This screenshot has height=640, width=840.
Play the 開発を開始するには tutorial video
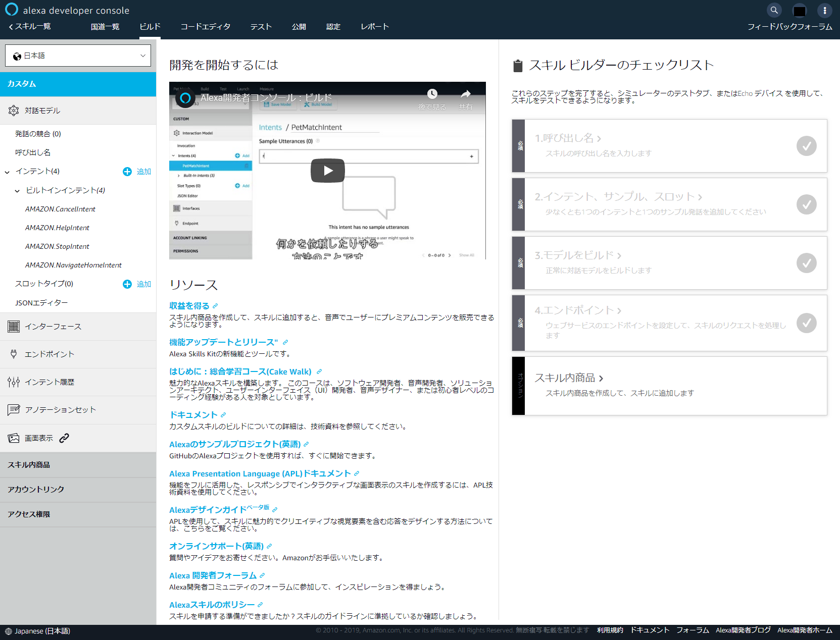pos(327,170)
